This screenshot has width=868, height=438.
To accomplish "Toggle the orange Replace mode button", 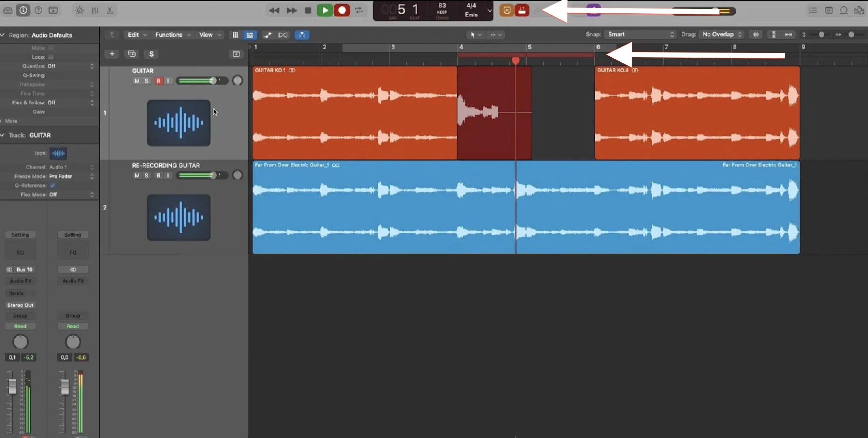I will (x=507, y=11).
